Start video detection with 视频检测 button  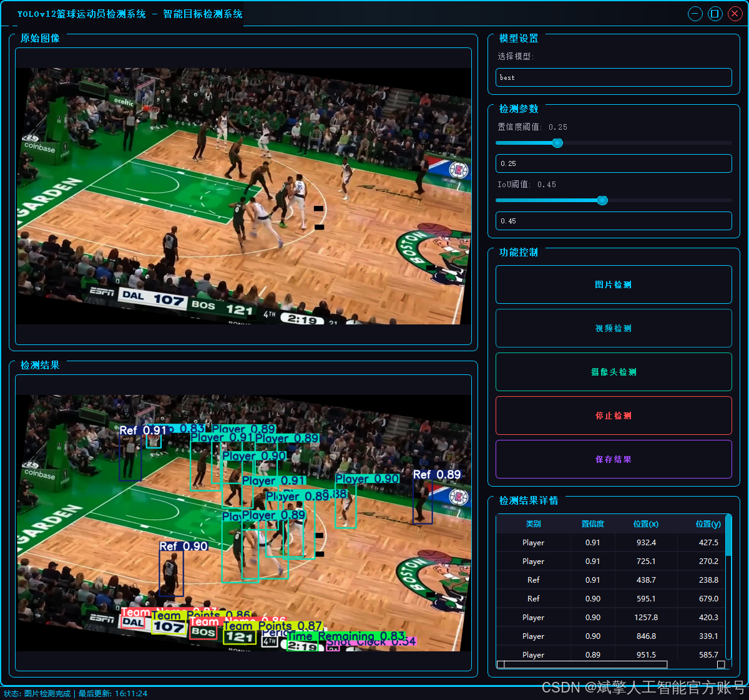pyautogui.click(x=614, y=328)
